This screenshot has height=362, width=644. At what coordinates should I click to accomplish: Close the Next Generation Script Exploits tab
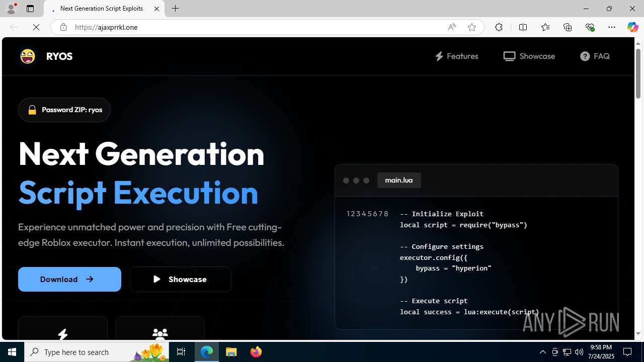pos(156,9)
